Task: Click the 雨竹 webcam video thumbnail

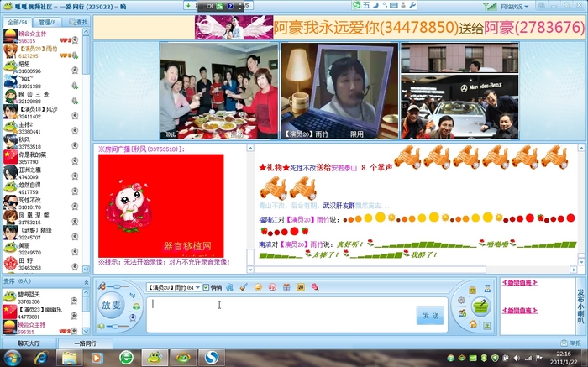Action: (x=339, y=91)
